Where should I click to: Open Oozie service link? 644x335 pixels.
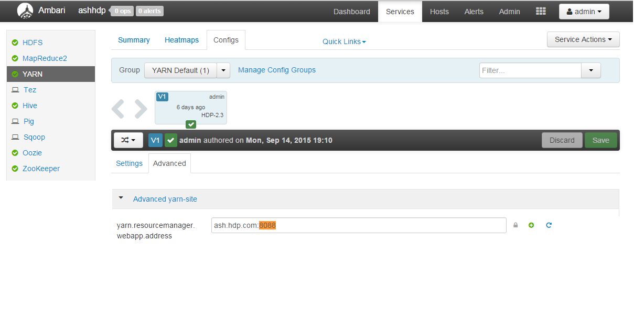point(32,153)
